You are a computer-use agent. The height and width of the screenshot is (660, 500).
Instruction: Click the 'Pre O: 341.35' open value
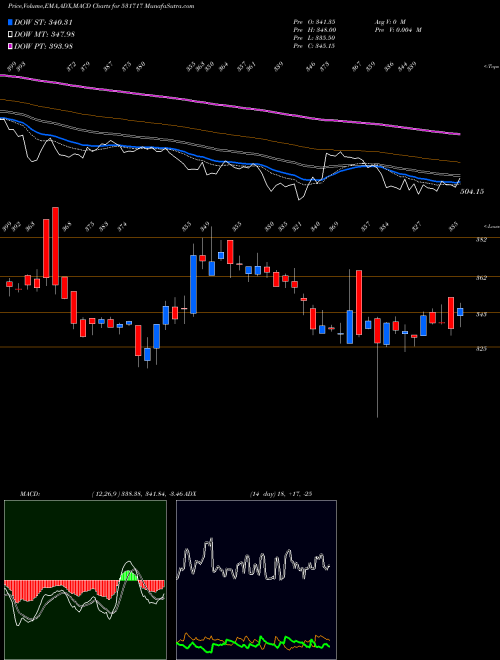coord(314,21)
